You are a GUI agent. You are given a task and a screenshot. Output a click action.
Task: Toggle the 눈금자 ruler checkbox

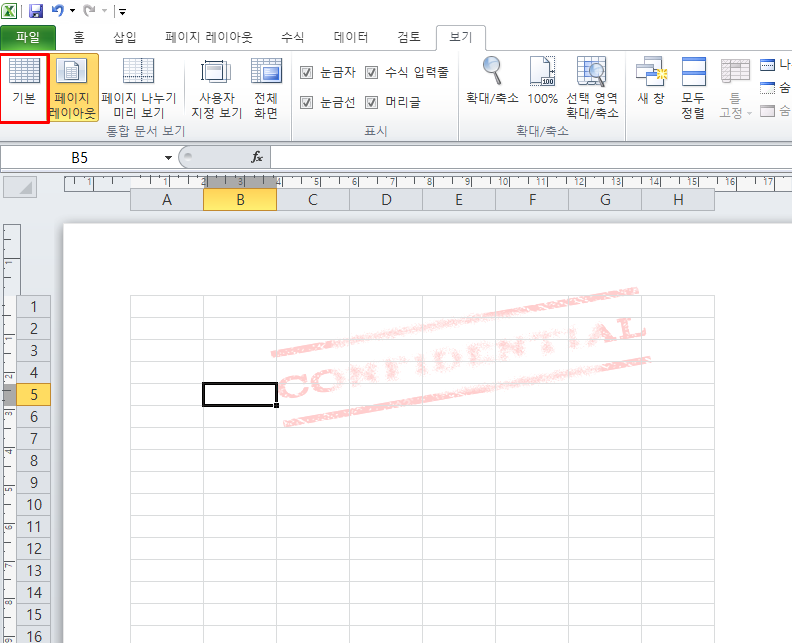click(306, 72)
